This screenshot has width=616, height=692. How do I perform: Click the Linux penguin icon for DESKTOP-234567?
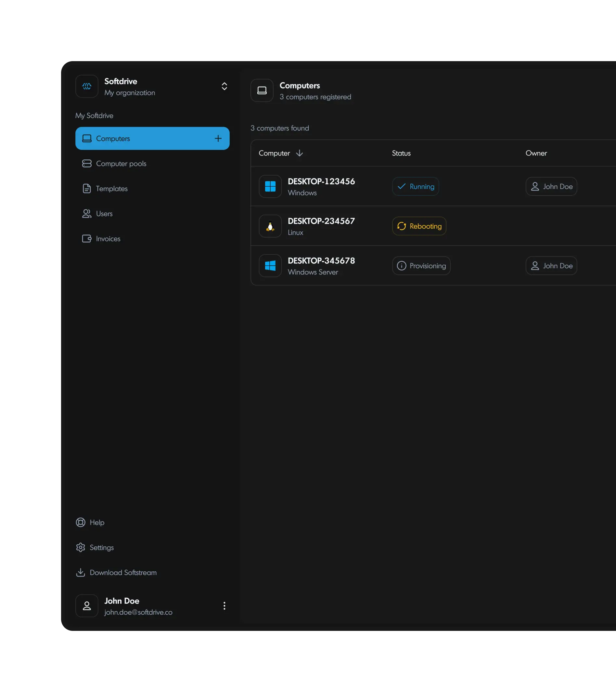(270, 226)
